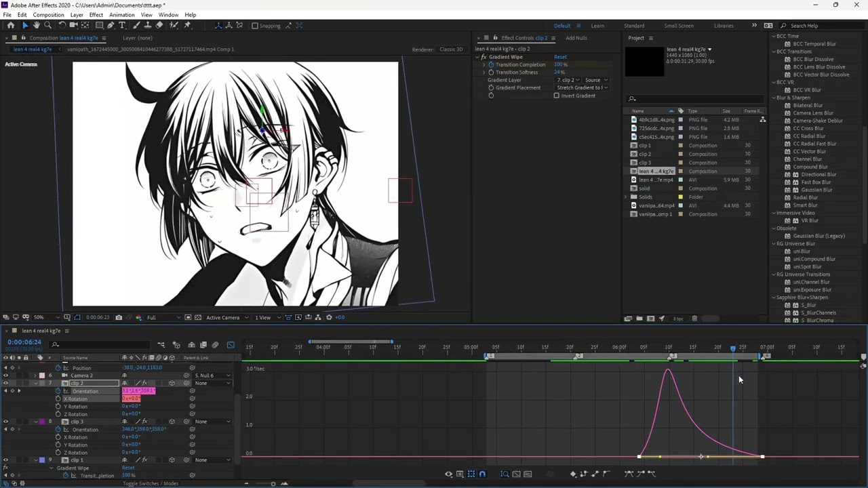Open the Gradient Layer 7. clip 2 dropdown
The height and width of the screenshot is (488, 868).
coord(568,80)
